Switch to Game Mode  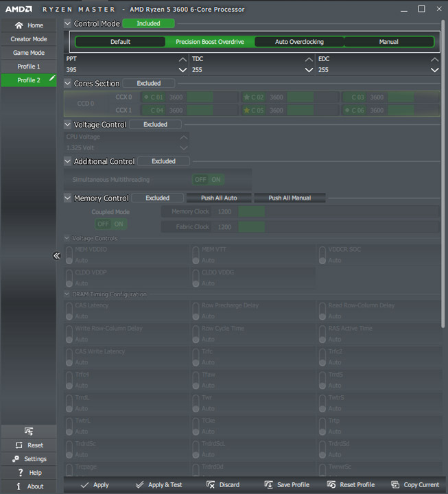point(29,53)
